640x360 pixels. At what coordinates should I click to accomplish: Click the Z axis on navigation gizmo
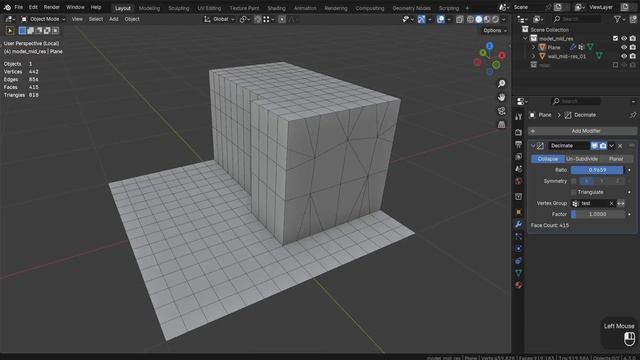point(489,46)
